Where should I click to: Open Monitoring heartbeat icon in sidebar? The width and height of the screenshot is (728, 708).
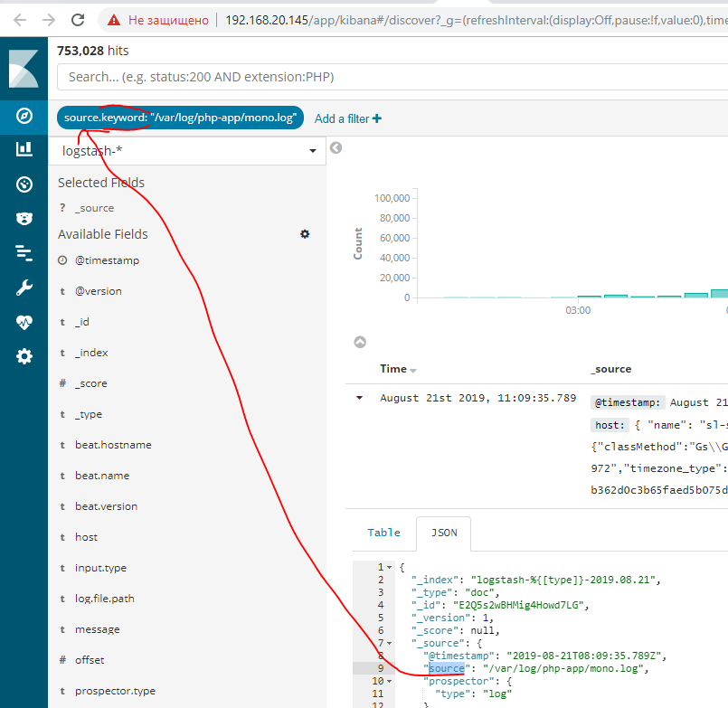pyautogui.click(x=24, y=322)
